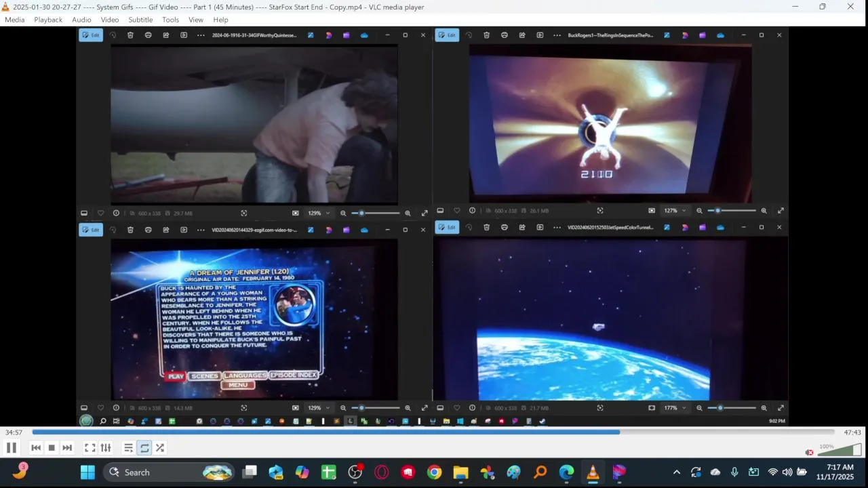Open the See more menu in JetSpeedColorTunnel window
The image size is (868, 488).
[x=557, y=228]
